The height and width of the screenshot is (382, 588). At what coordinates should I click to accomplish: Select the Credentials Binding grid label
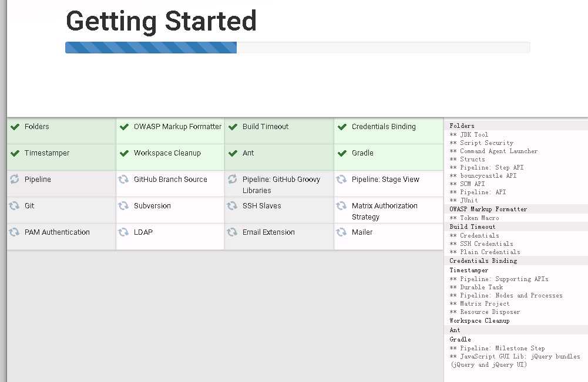(384, 127)
